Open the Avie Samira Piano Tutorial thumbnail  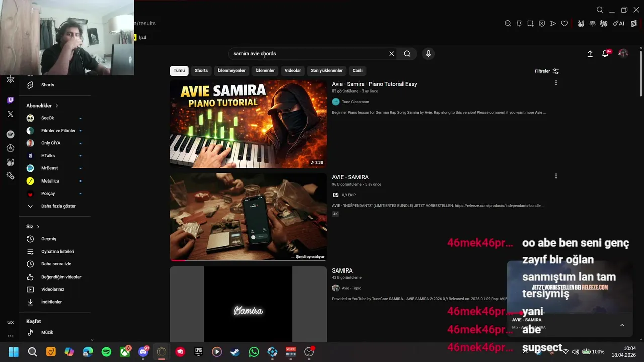(248, 124)
